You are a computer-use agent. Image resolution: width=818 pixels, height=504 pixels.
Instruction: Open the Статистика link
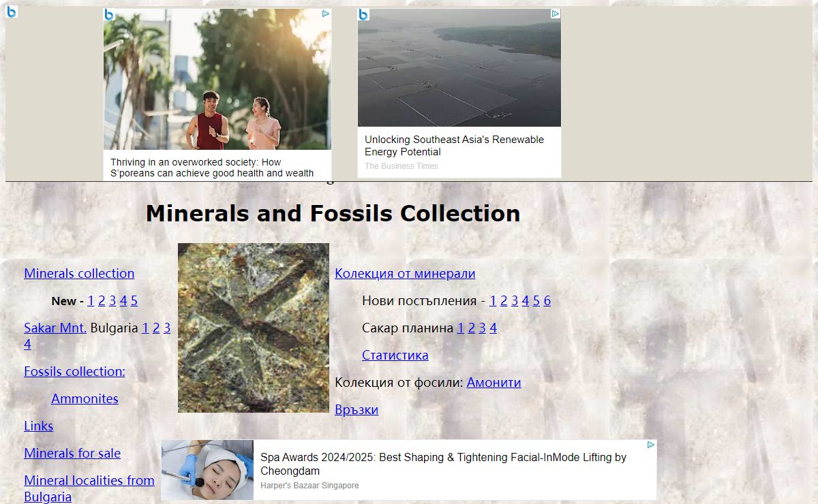[395, 355]
